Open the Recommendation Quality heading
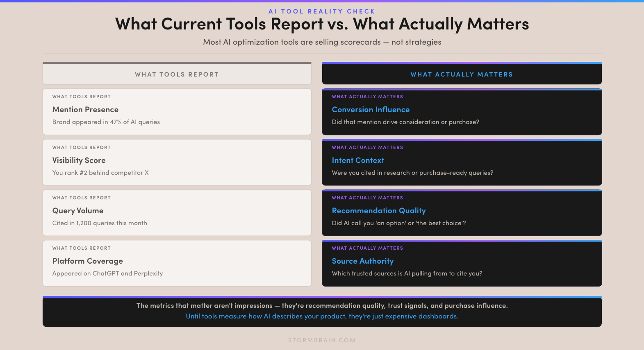 (379, 211)
